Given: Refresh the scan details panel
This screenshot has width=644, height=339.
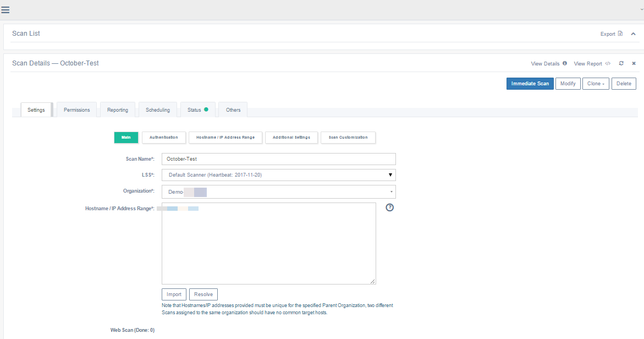Looking at the screenshot, I should pyautogui.click(x=621, y=63).
